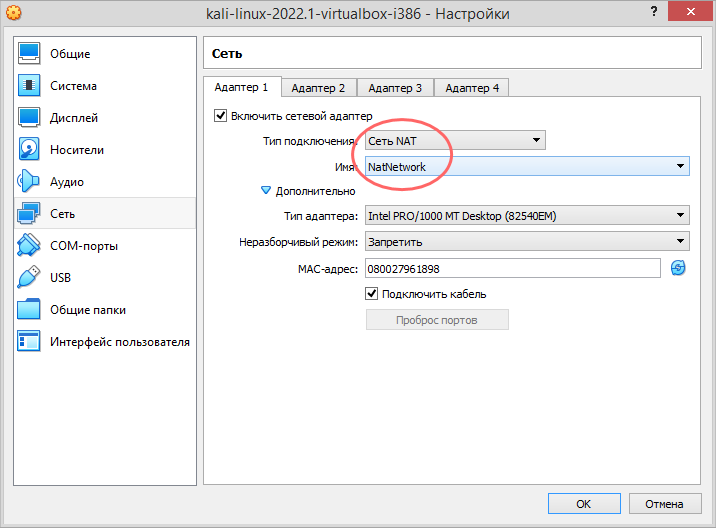Click the Отмена button

665,504
